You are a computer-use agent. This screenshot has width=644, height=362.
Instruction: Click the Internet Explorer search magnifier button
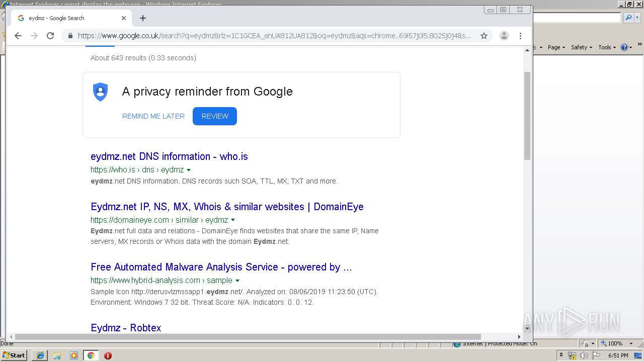tap(628, 18)
